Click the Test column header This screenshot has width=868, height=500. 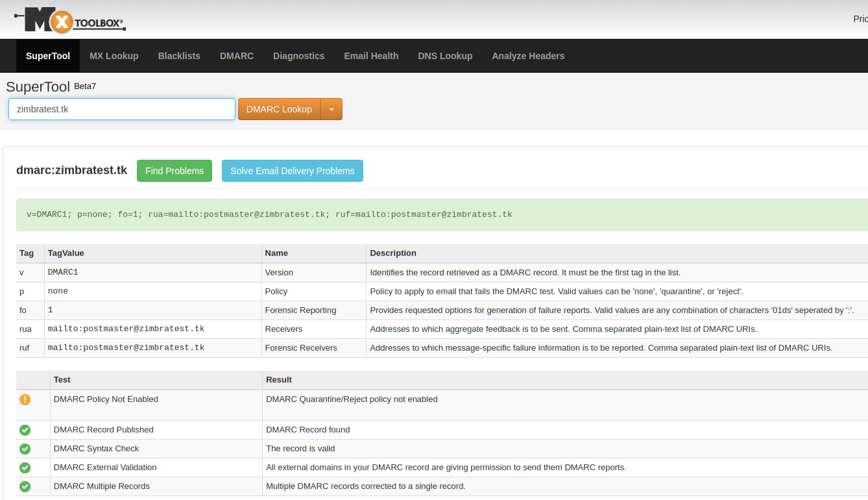pos(62,380)
